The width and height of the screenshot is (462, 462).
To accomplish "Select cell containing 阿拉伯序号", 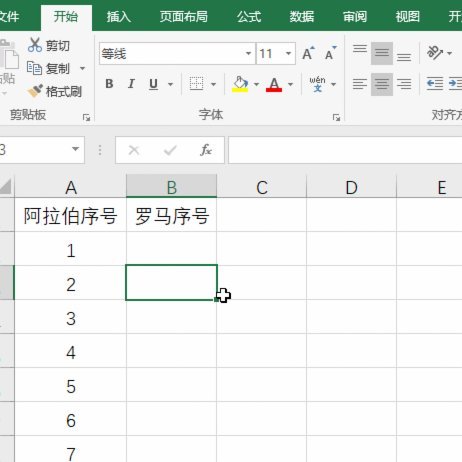I will pos(71,215).
